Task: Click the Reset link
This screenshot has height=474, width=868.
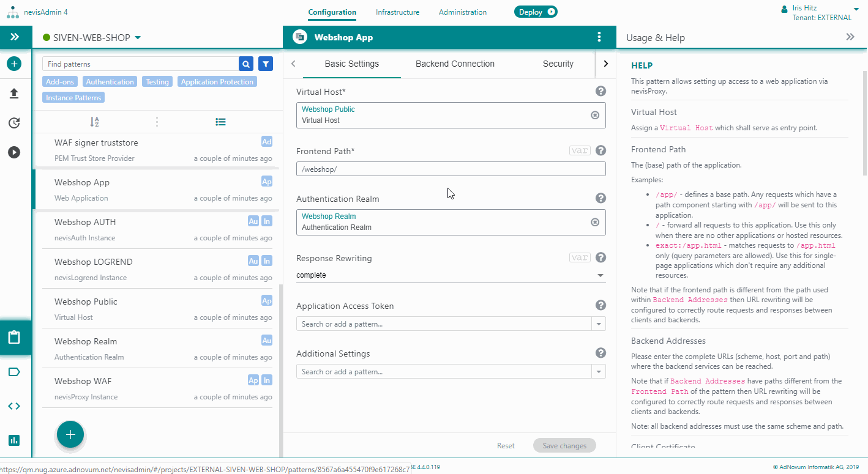Action: coord(506,446)
